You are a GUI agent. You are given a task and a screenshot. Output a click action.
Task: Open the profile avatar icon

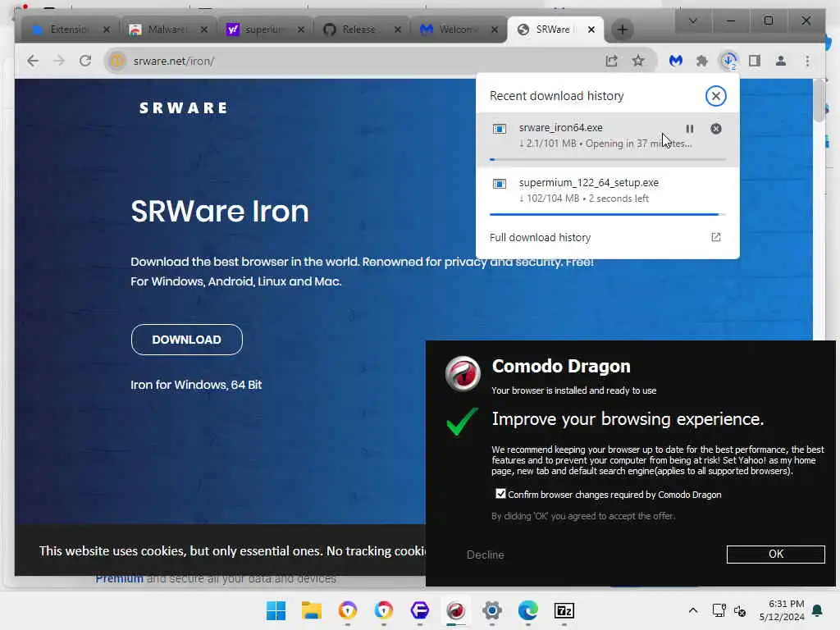tap(781, 61)
